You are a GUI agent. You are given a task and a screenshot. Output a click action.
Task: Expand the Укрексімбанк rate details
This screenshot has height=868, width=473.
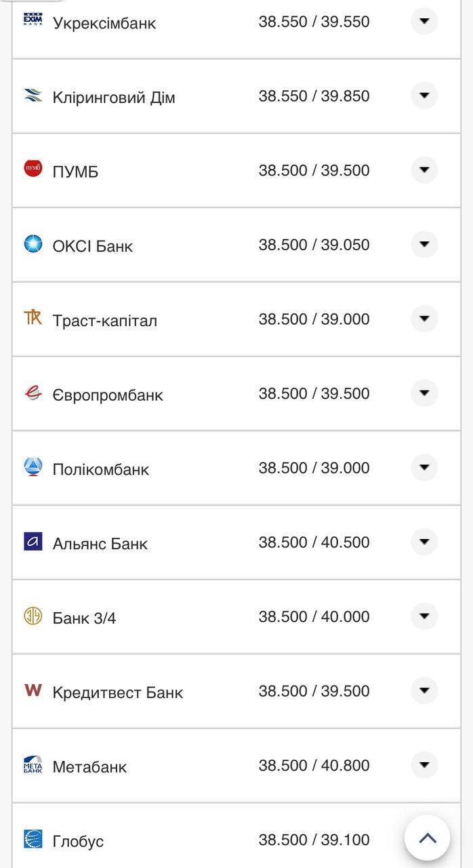pos(424,21)
